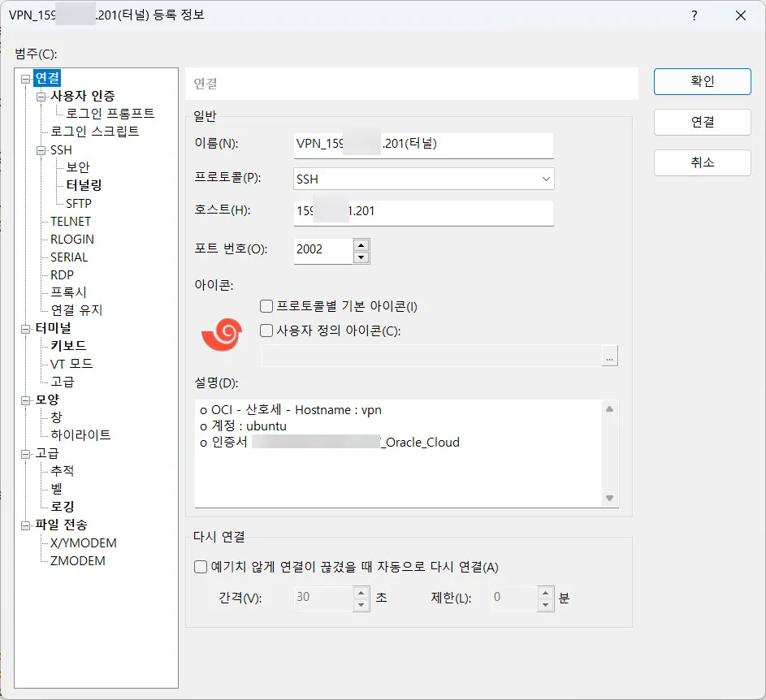Collapse the 파일 전송 tree branch
Image resolution: width=766 pixels, height=700 pixels.
(26, 525)
